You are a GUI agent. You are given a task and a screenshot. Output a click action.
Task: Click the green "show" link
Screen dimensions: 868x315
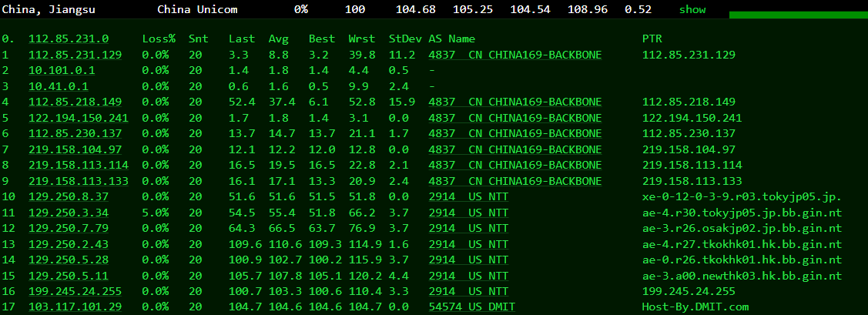pos(692,9)
